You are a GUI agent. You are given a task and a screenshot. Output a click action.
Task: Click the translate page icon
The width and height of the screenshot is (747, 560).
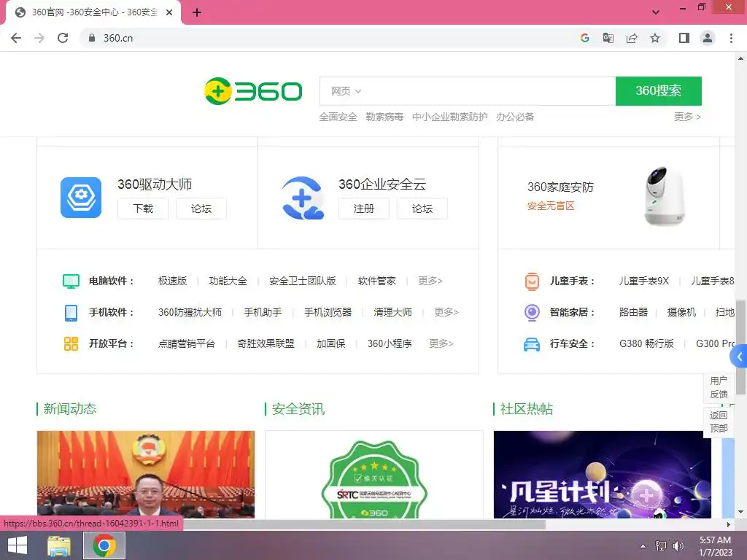pos(608,38)
